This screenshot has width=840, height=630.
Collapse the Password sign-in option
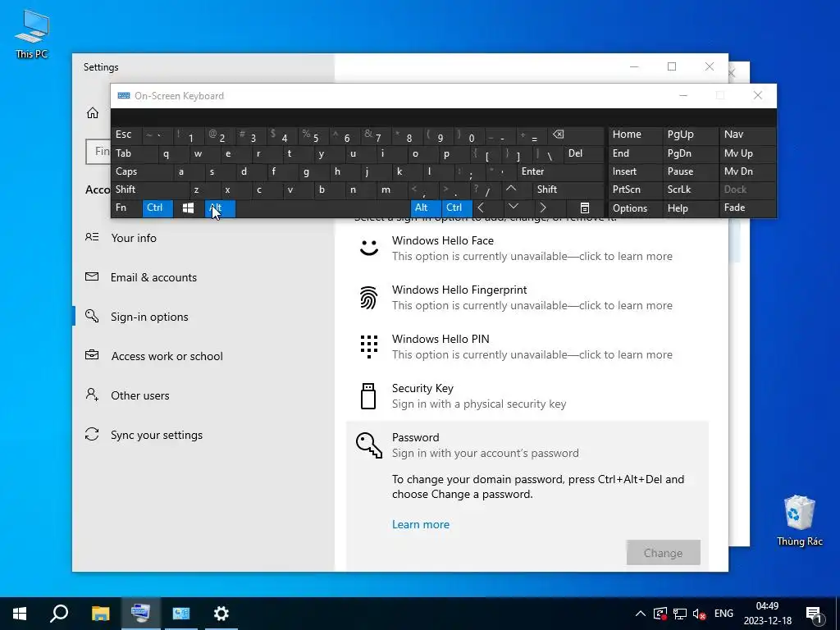527,445
